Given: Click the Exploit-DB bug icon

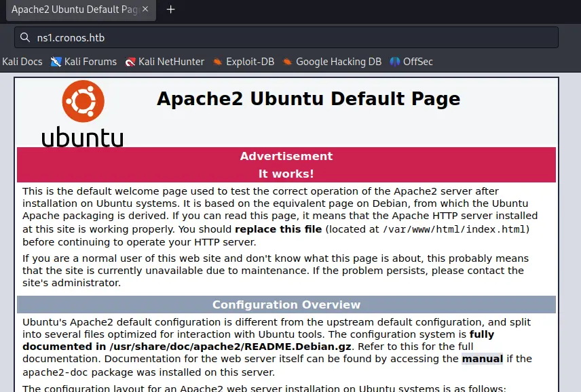Looking at the screenshot, I should (217, 62).
